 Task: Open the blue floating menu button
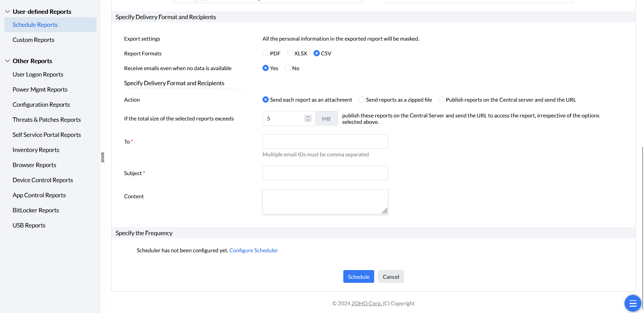pos(633,303)
